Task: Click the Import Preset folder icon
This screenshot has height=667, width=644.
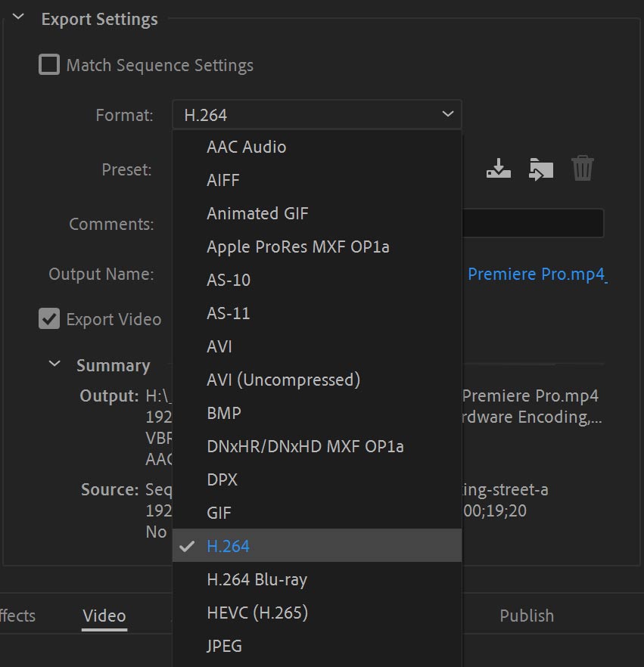Action: [x=540, y=169]
